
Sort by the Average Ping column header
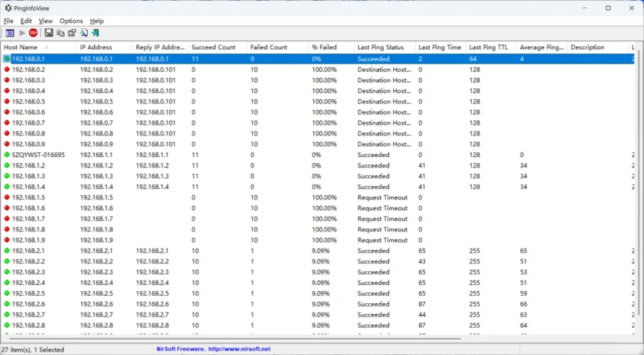(542, 47)
